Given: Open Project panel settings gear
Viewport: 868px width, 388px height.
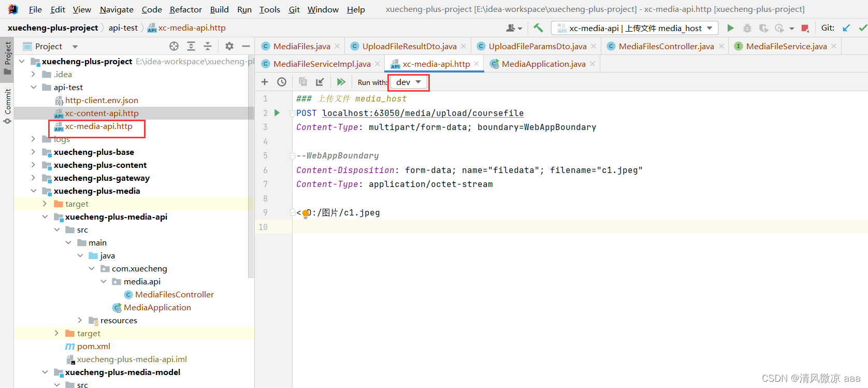Looking at the screenshot, I should click(x=229, y=46).
